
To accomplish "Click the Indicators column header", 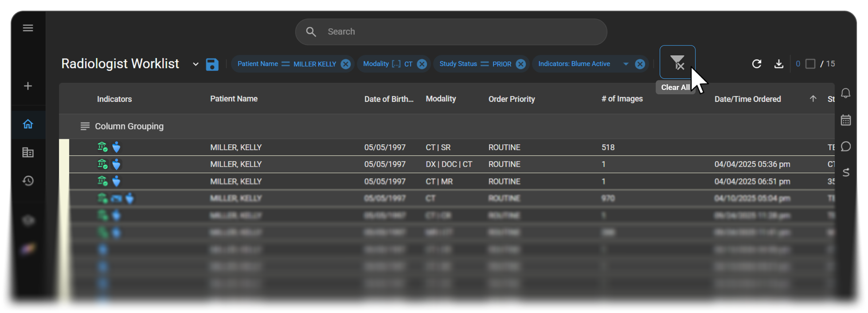I will coord(114,99).
